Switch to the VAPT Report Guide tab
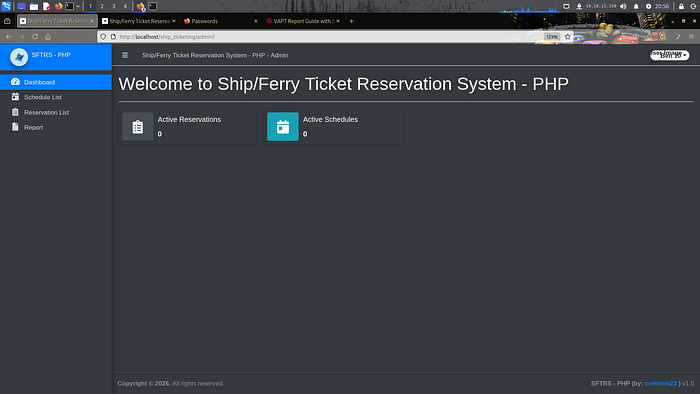Viewport: 700px width, 394px height. tap(303, 21)
